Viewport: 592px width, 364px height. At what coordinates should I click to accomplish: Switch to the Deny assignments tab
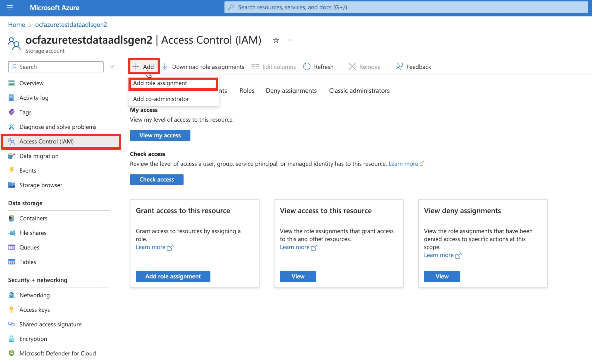pos(291,91)
